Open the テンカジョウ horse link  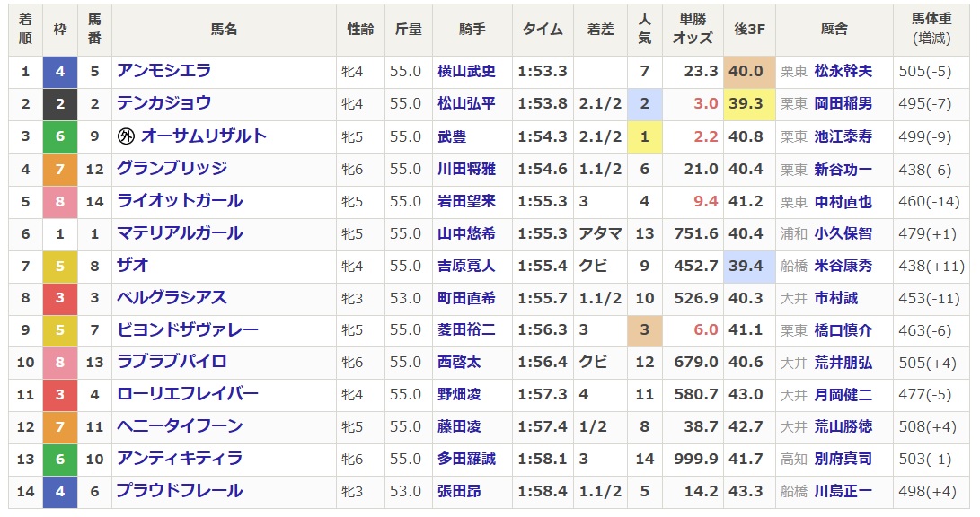pyautogui.click(x=163, y=103)
